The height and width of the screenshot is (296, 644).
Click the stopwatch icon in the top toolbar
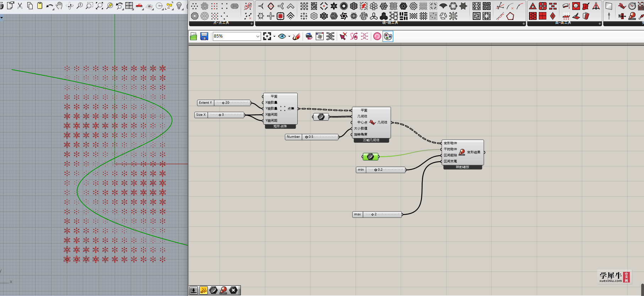click(632, 6)
